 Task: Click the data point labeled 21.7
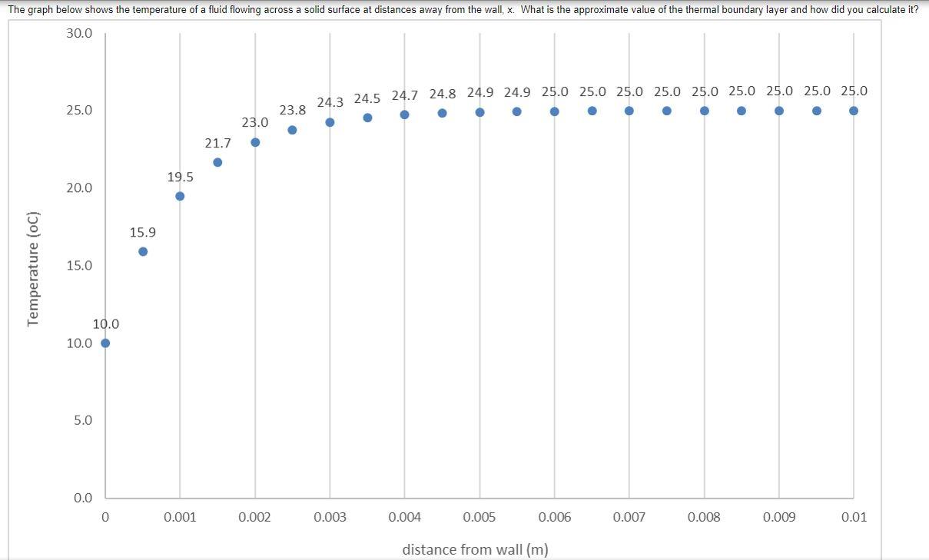217,162
